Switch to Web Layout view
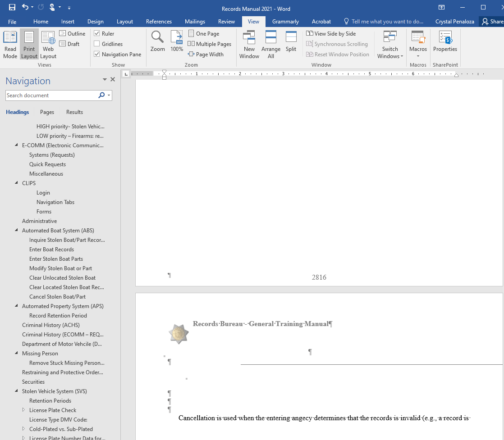 (48, 45)
